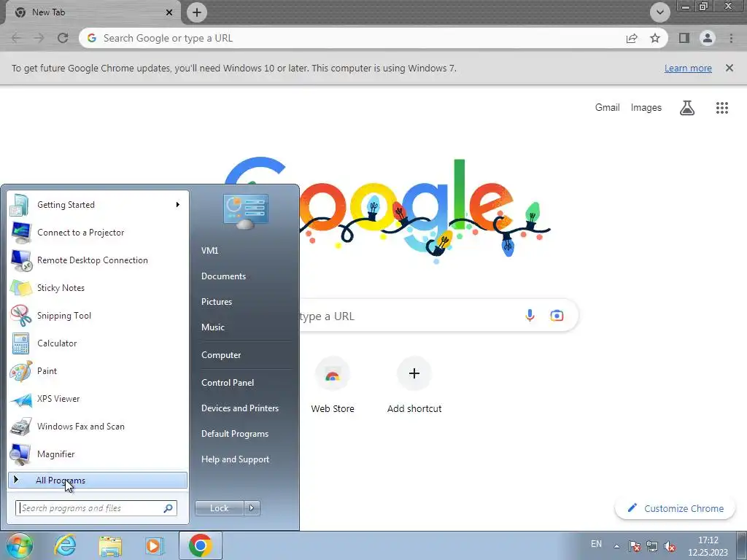Open Computer from the Start menu
Viewport: 747px width, 560px height.
tap(245, 355)
